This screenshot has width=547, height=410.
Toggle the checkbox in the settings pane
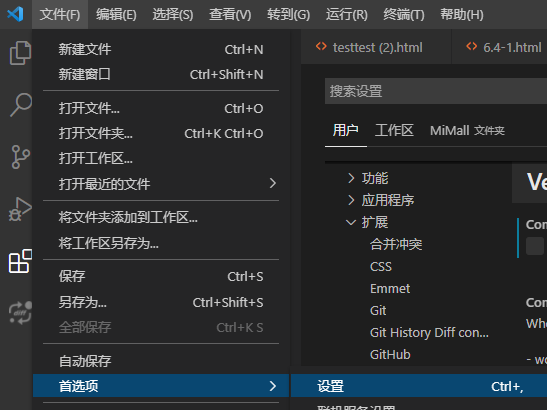tap(535, 246)
